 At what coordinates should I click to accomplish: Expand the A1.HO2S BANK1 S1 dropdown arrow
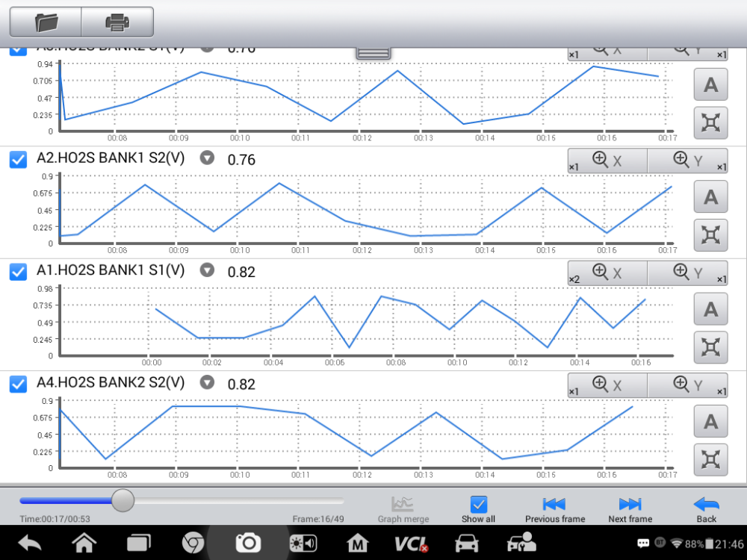coord(208,270)
